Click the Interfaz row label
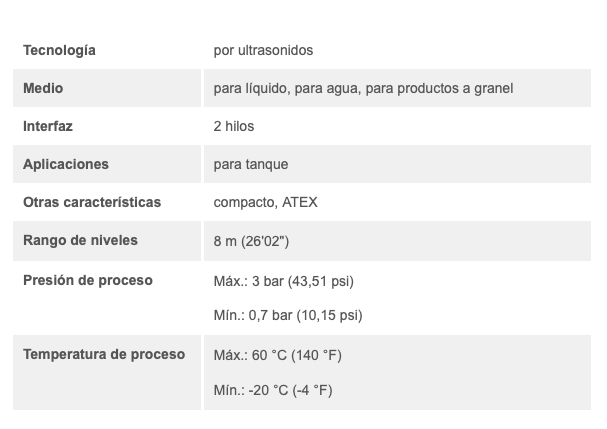The image size is (607, 429). point(48,126)
